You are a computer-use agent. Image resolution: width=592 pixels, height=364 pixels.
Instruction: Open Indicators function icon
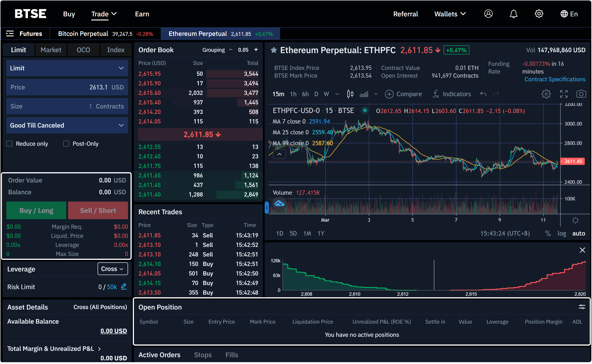pyautogui.click(x=436, y=94)
